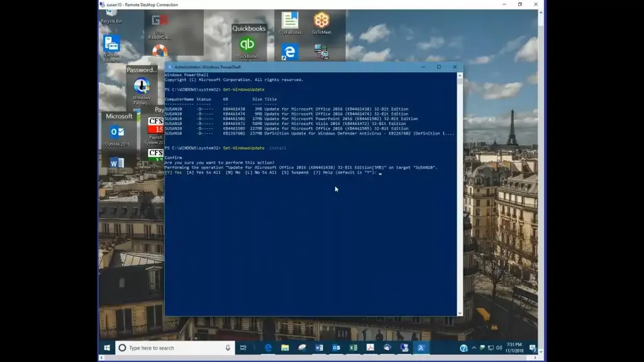The width and height of the screenshot is (644, 362).
Task: Open Outlook 2016 desktop shortcut
Action: [117, 136]
